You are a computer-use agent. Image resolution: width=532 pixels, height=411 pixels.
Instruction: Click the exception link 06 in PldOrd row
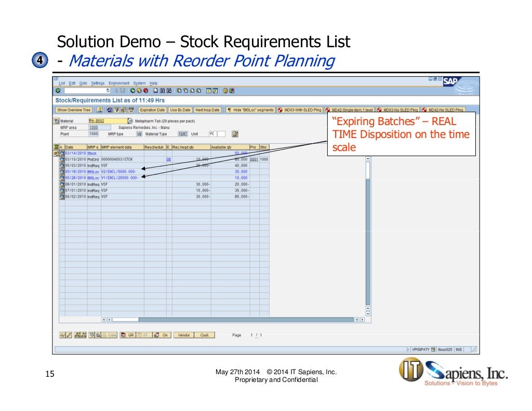coord(169,159)
